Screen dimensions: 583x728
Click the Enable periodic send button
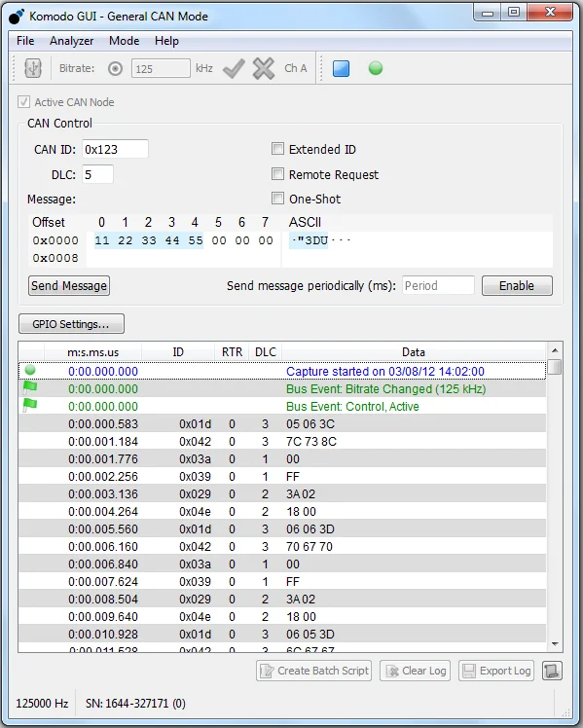[x=517, y=285]
